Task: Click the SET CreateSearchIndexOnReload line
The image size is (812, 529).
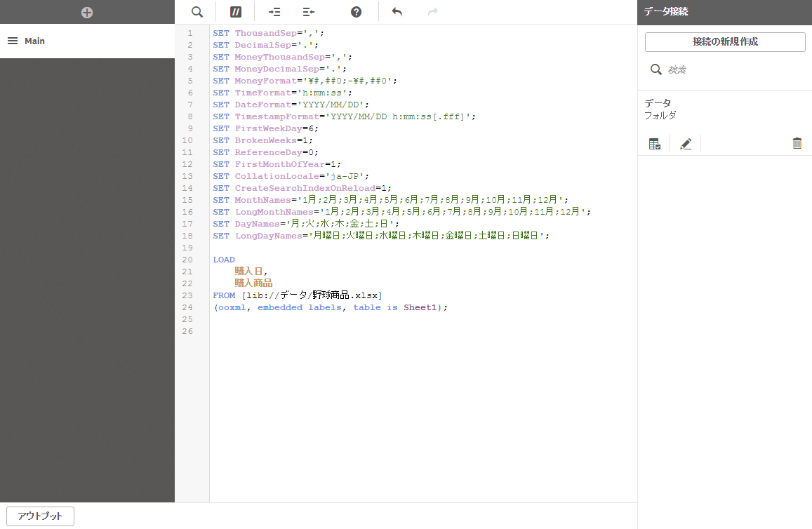Action: tap(302, 188)
